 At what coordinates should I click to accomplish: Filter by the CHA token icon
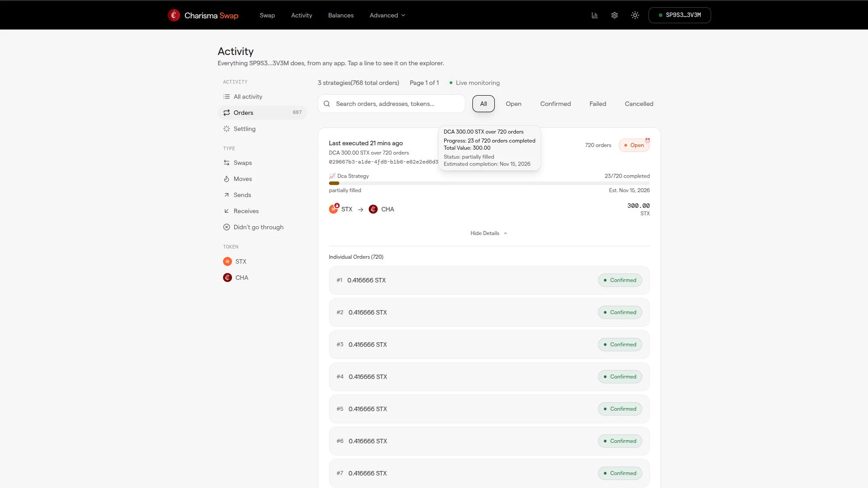point(228,278)
